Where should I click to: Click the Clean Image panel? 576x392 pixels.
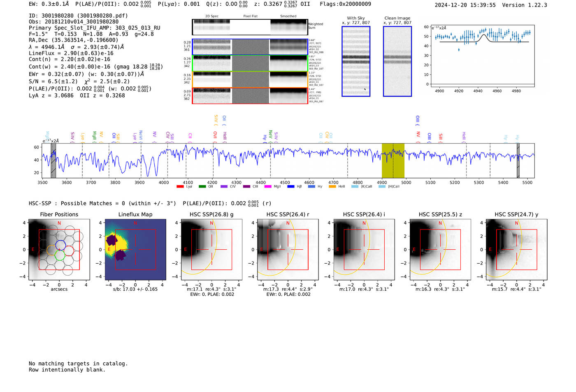397,61
